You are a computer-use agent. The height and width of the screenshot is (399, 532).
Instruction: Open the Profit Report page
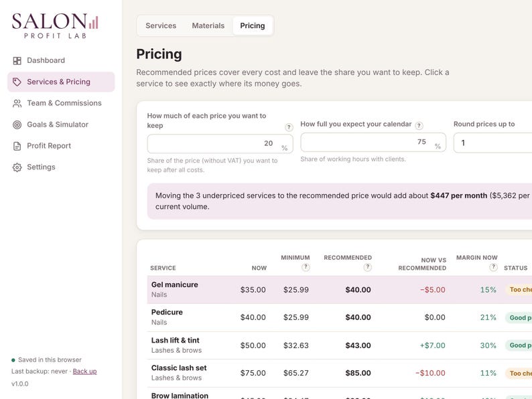coord(61,146)
